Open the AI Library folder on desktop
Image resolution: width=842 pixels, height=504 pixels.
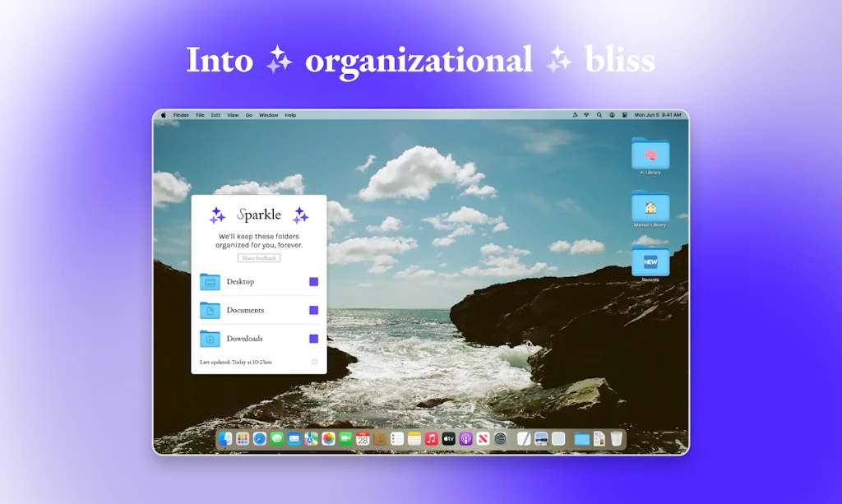pos(650,155)
